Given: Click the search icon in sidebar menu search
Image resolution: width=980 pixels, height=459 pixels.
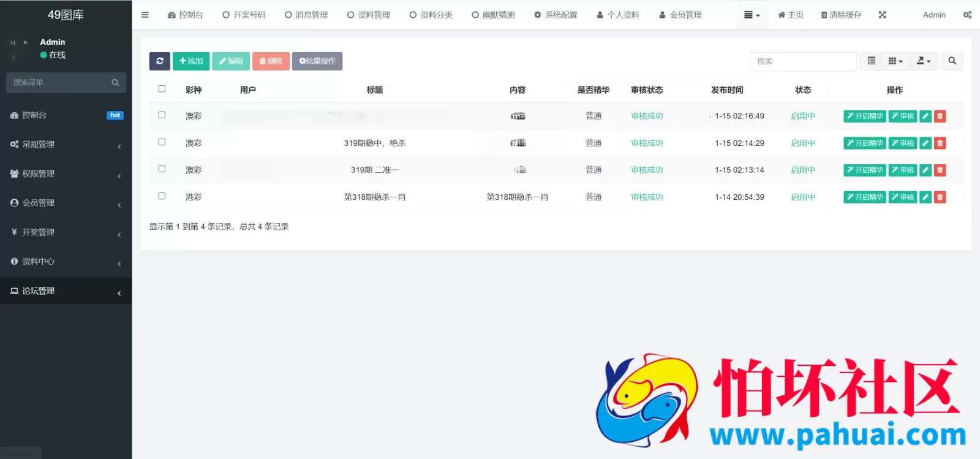Looking at the screenshot, I should coord(115,82).
